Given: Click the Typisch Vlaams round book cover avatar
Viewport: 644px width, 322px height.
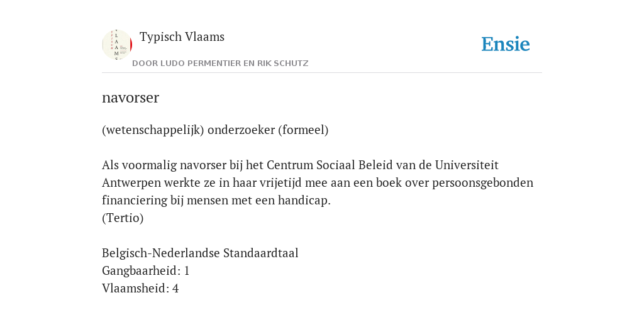Looking at the screenshot, I should tap(117, 45).
